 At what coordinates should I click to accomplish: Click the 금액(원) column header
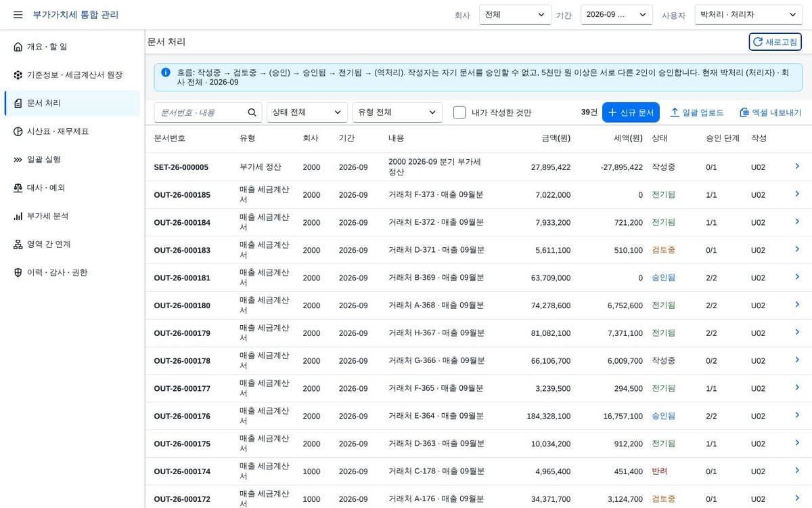coord(556,138)
